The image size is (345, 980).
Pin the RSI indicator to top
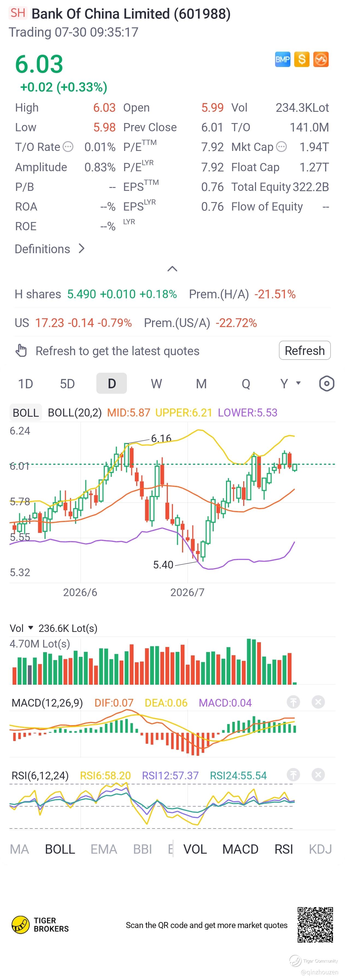point(293,775)
